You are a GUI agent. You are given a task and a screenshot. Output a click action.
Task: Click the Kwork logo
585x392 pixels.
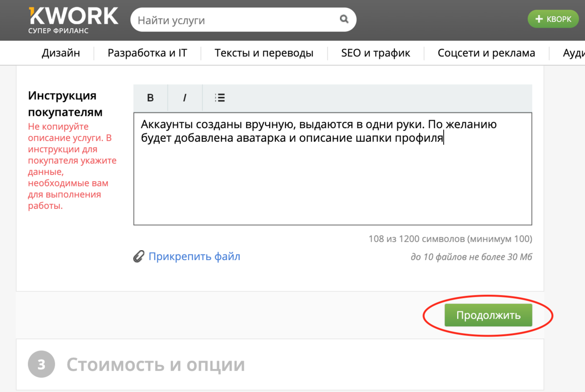point(73,20)
